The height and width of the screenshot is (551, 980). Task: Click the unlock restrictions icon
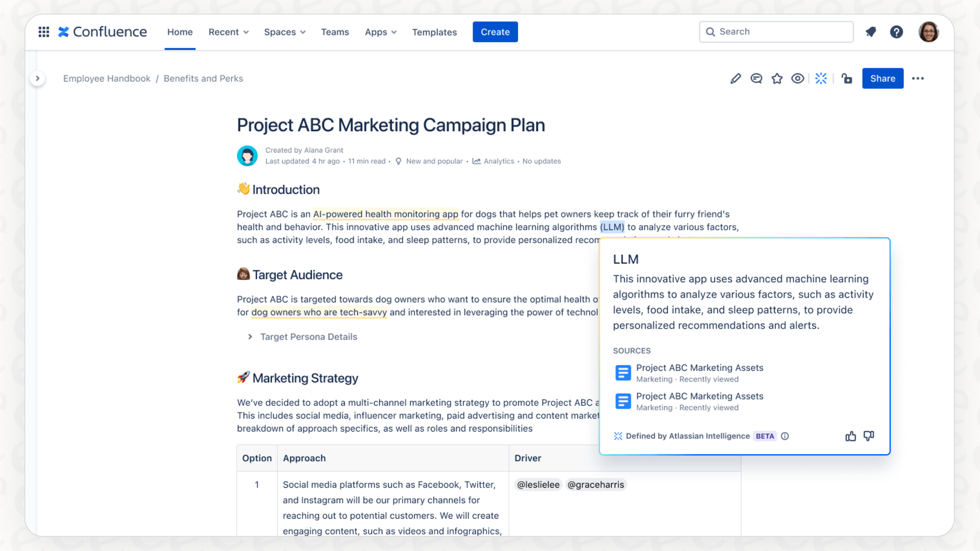coord(846,78)
